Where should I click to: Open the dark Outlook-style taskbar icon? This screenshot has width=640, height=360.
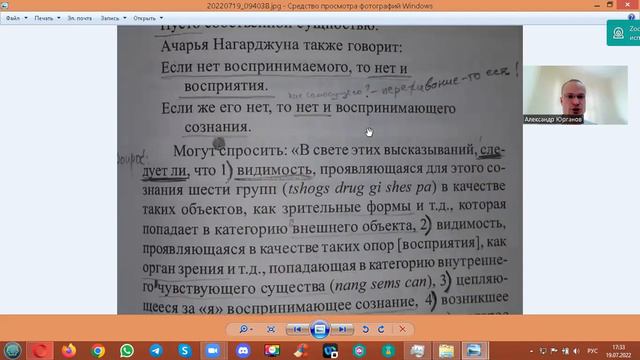330,351
